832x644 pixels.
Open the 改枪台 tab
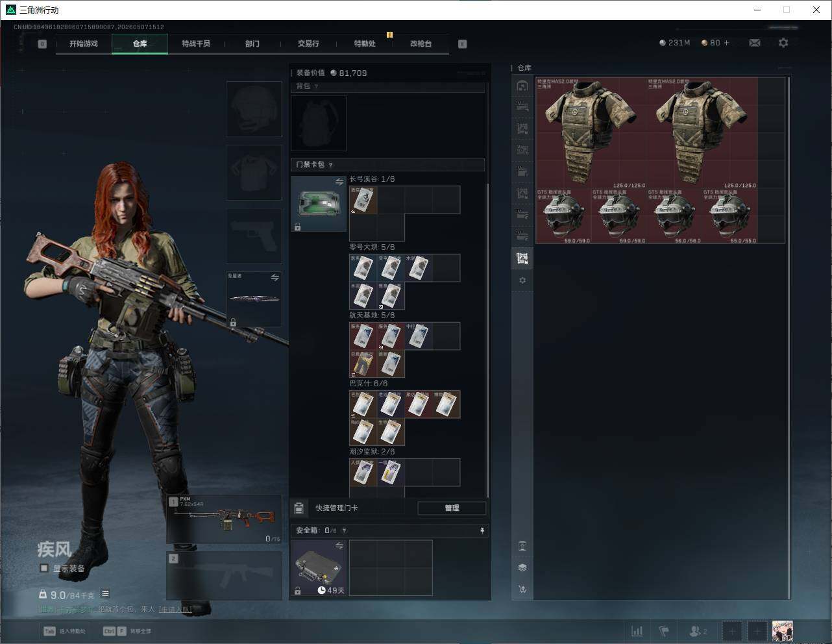click(x=421, y=43)
